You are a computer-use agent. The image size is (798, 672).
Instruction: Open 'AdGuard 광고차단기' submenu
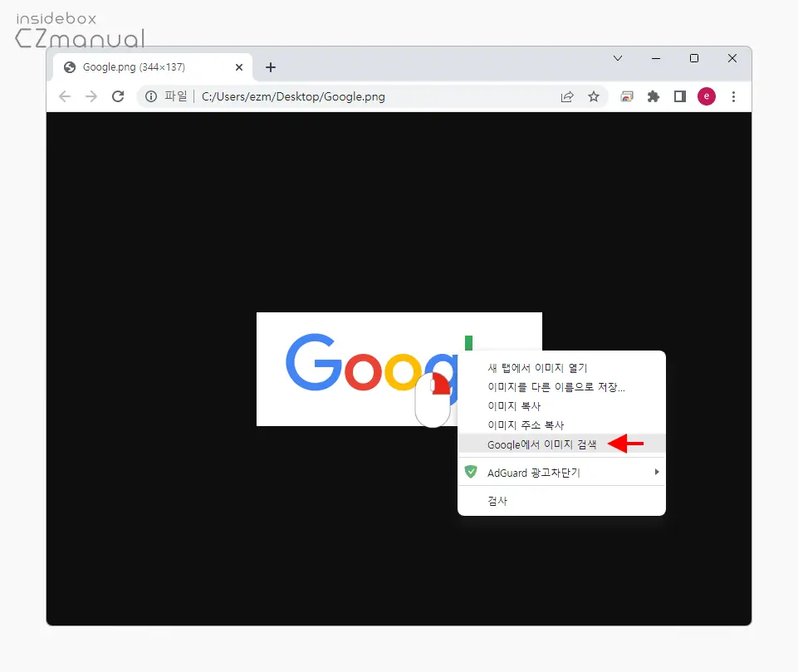[561, 473]
